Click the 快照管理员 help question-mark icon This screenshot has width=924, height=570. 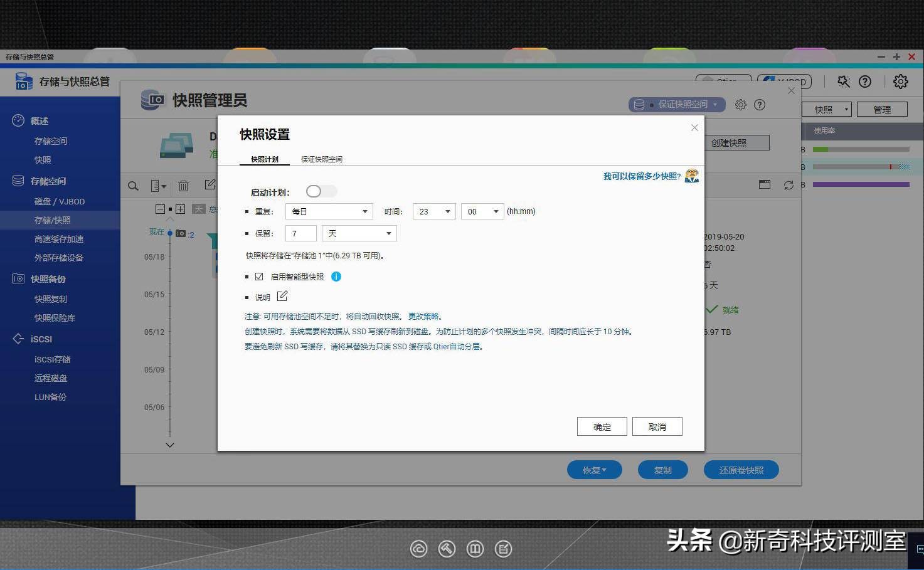pyautogui.click(x=760, y=105)
